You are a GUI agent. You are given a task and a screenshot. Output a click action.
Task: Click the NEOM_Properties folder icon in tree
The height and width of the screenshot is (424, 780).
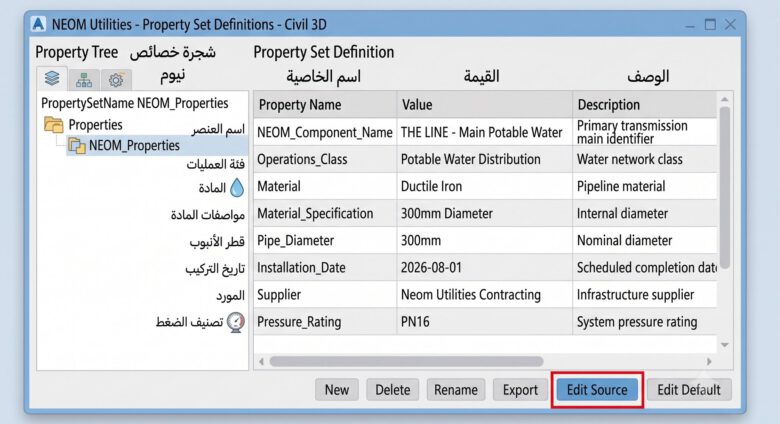coord(77,146)
